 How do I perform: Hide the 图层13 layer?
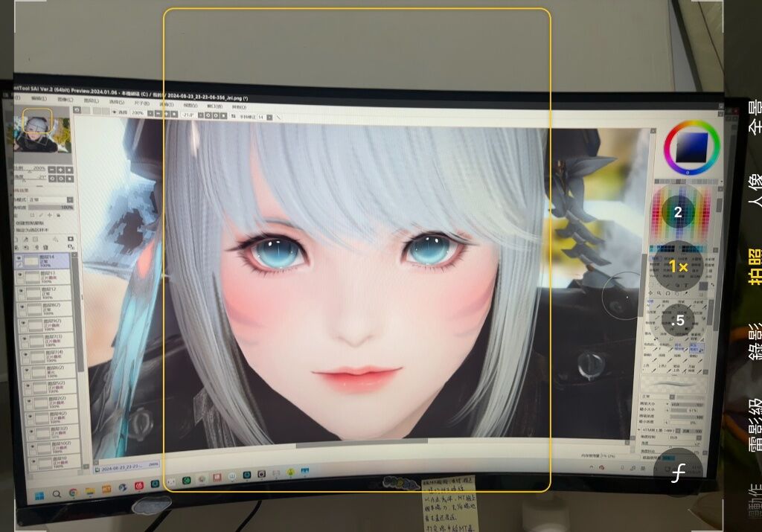click(20, 275)
